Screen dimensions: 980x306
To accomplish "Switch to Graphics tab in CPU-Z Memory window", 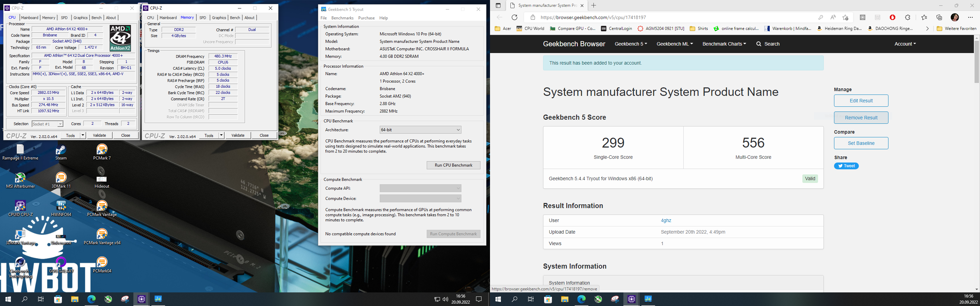I will (x=219, y=17).
